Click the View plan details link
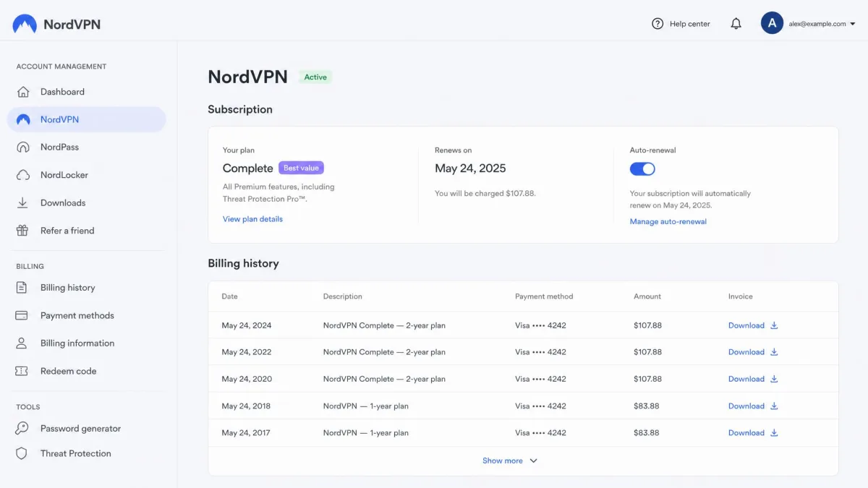Screen dimensions: 868x488 point(252,219)
